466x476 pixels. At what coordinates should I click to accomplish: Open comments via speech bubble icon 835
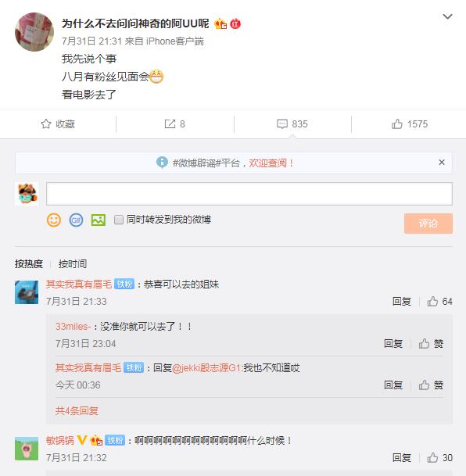coord(282,123)
